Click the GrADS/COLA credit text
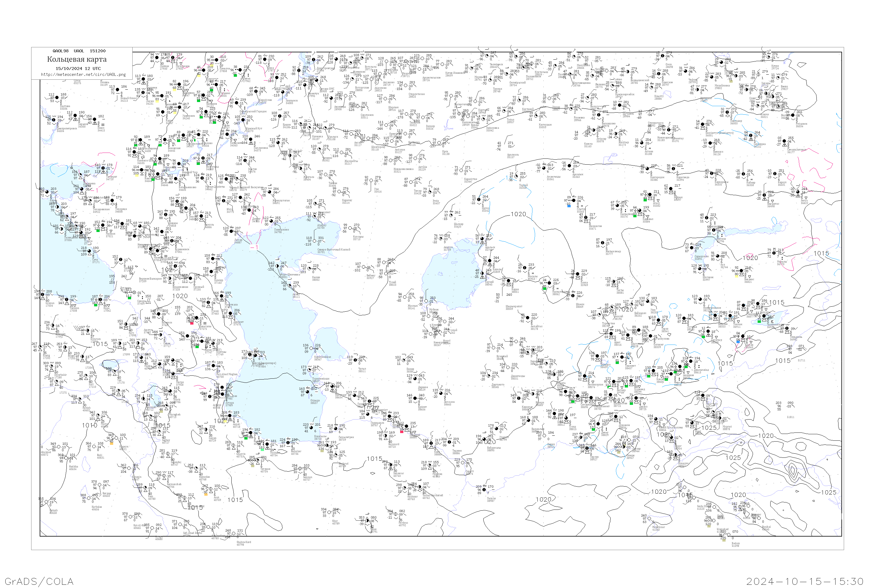882x588 pixels. [39, 581]
